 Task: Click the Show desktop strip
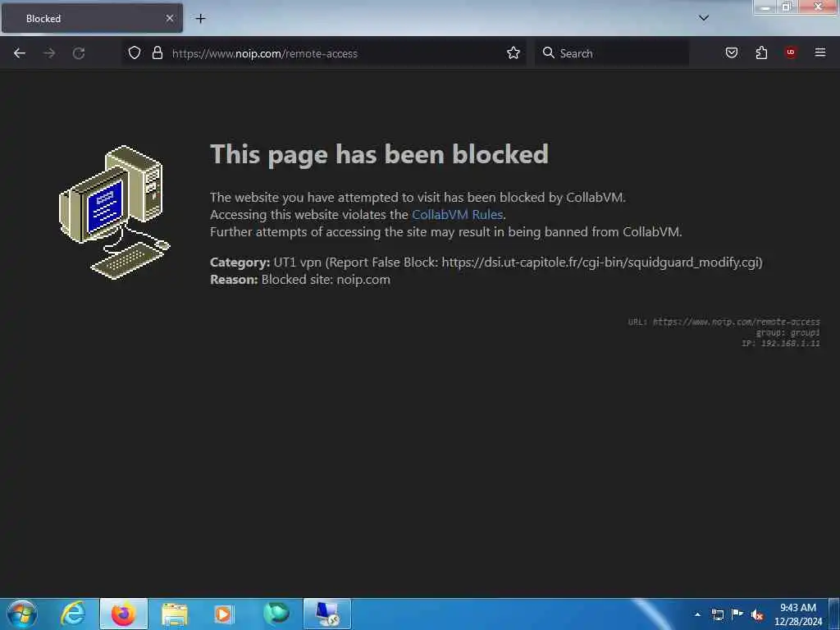pyautogui.click(x=834, y=614)
